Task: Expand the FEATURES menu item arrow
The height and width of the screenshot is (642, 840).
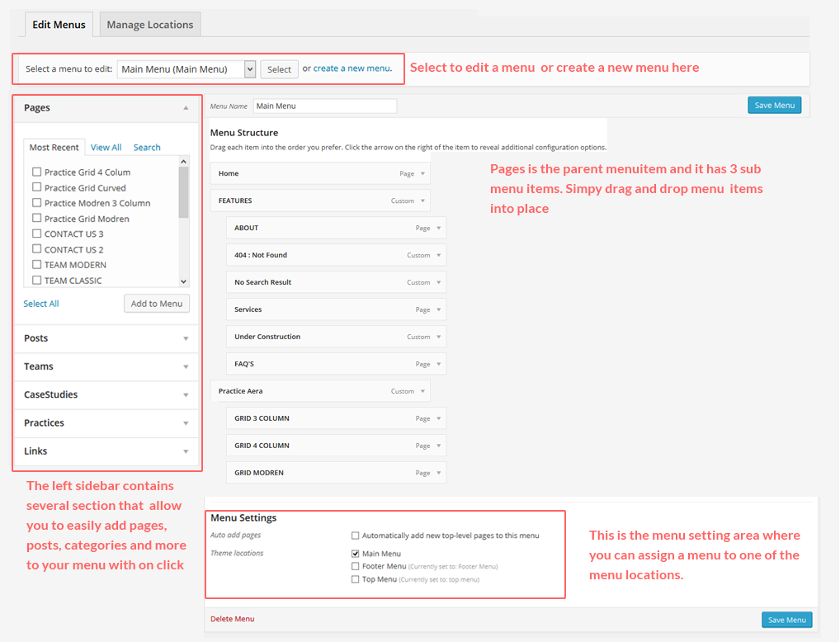Action: click(422, 201)
